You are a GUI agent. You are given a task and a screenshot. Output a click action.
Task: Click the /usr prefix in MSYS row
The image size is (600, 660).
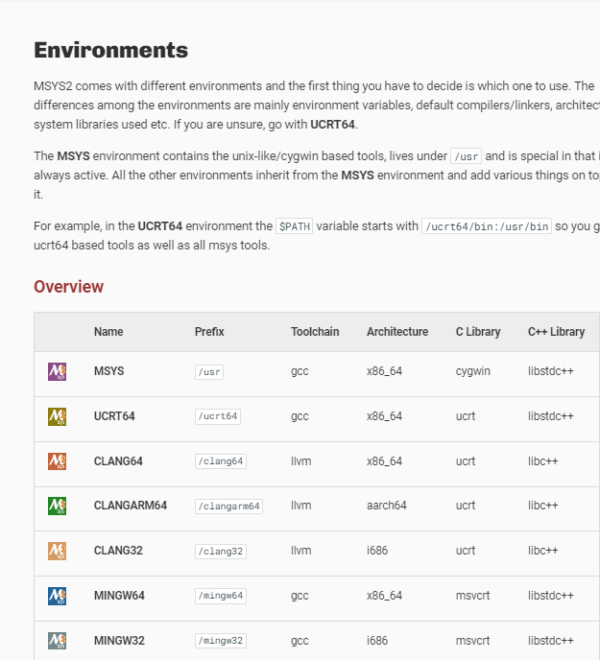pos(209,372)
